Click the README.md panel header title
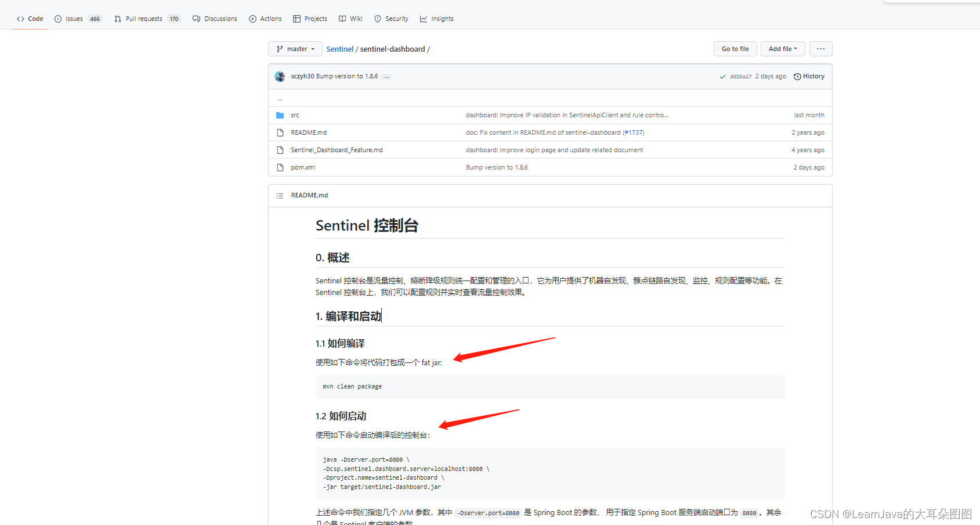The width and height of the screenshot is (980, 525). (x=309, y=195)
